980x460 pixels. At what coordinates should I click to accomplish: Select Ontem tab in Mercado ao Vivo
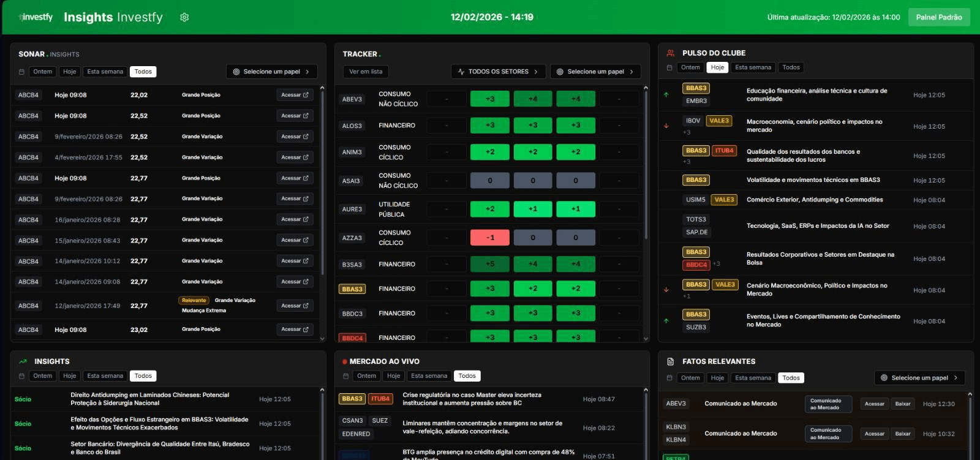point(366,376)
